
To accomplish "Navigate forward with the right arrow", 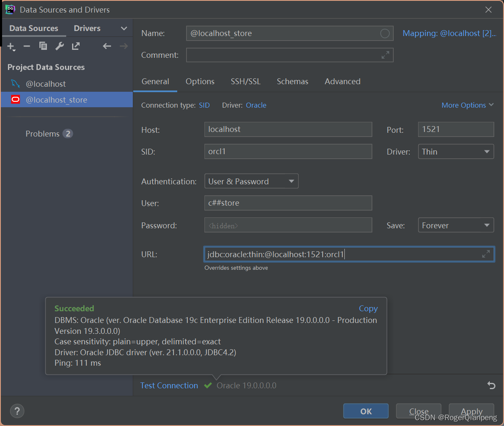I will pyautogui.click(x=124, y=46).
